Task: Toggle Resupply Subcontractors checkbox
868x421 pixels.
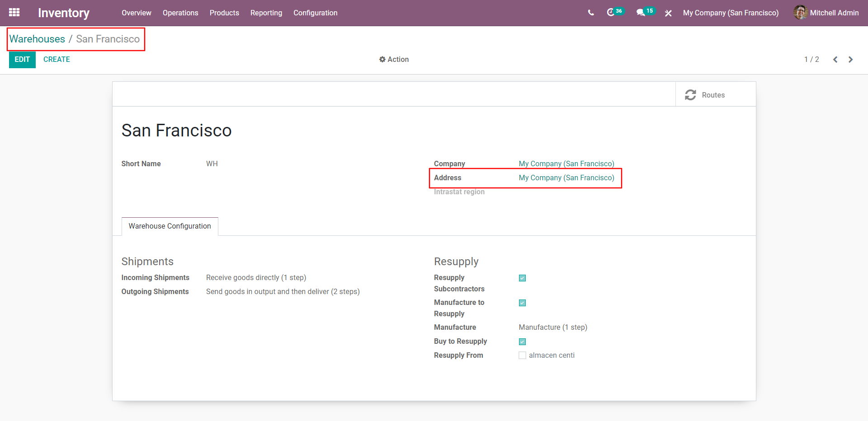Action: 522,278
